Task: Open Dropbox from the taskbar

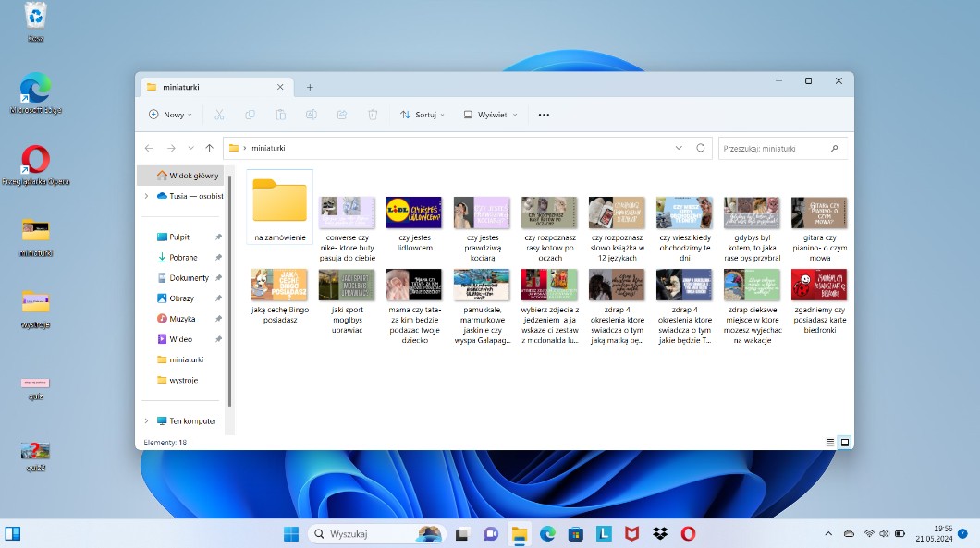Action: tap(660, 533)
